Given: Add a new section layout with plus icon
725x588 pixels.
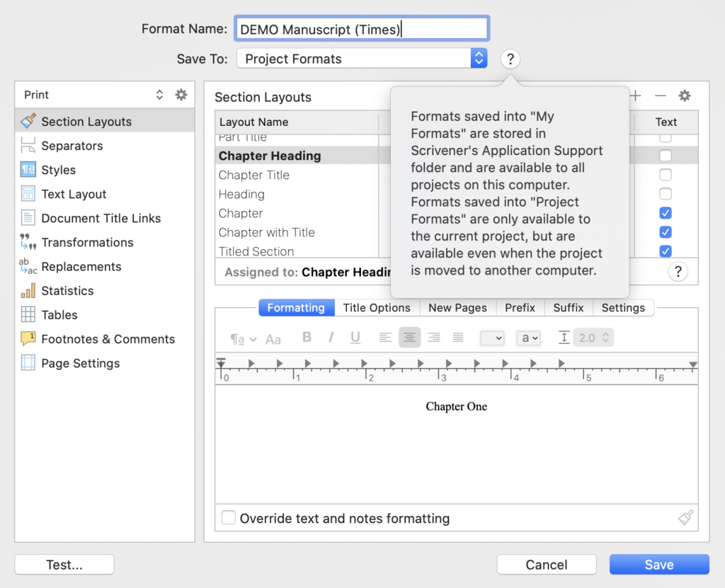Looking at the screenshot, I should tap(636, 96).
